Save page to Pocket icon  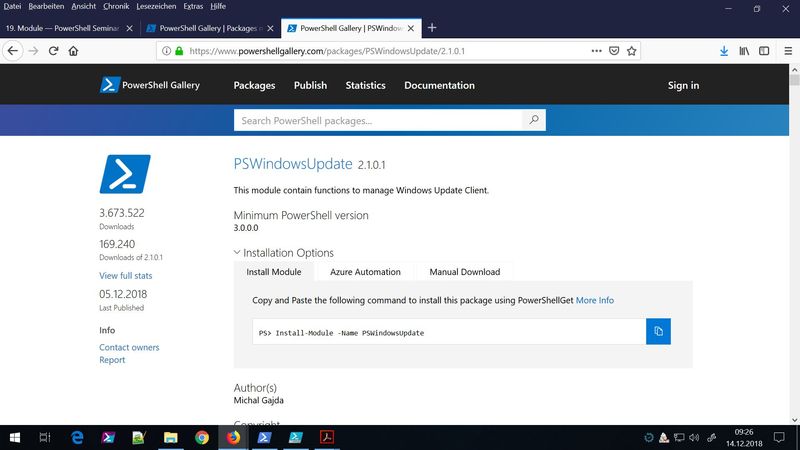tap(614, 51)
